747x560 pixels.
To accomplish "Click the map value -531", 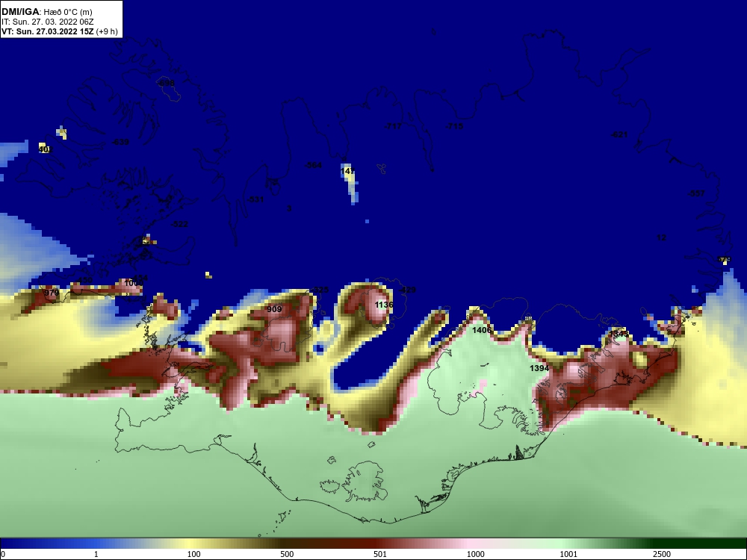I will pos(255,199).
